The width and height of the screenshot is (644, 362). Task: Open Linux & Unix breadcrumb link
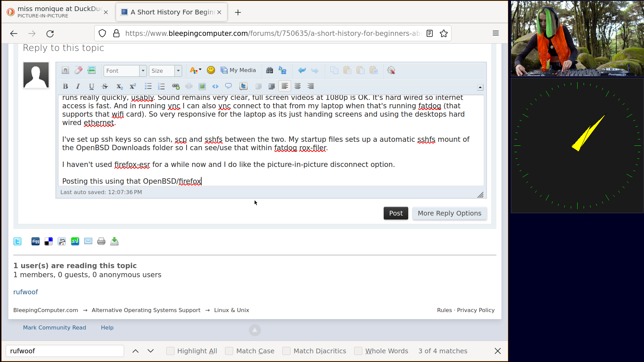231,310
